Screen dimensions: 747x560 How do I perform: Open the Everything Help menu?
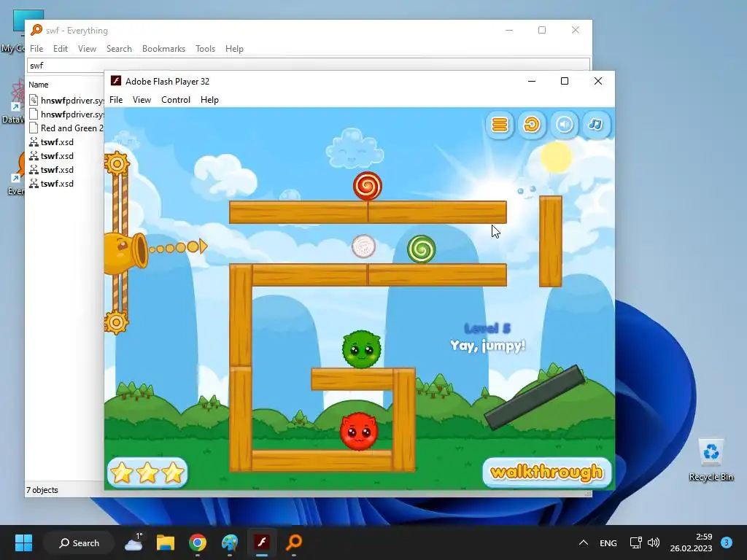[234, 49]
